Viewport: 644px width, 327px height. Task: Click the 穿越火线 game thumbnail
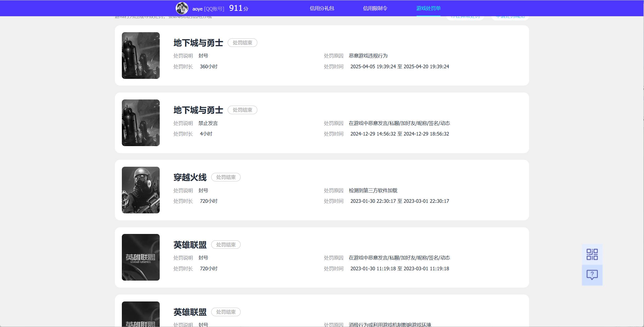141,190
